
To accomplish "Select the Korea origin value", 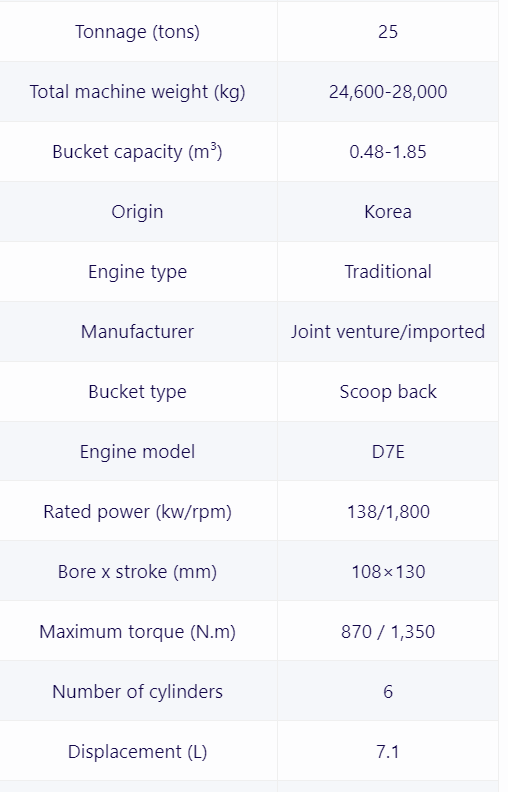I will (x=388, y=212).
